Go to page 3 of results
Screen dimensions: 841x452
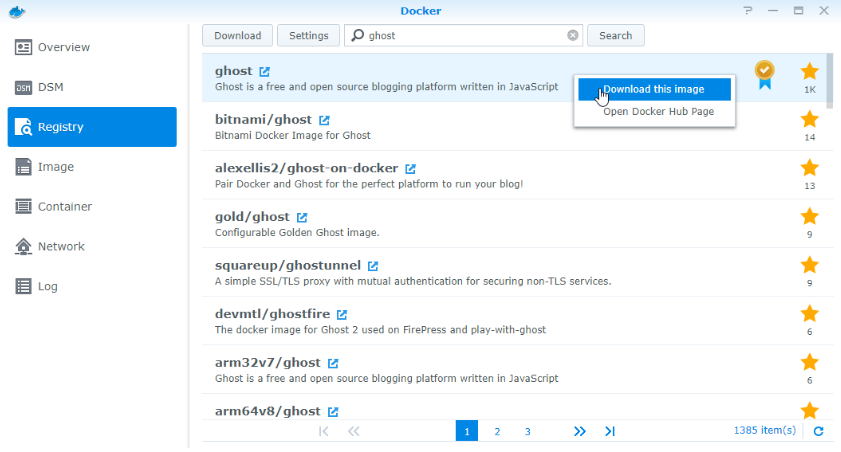point(527,431)
